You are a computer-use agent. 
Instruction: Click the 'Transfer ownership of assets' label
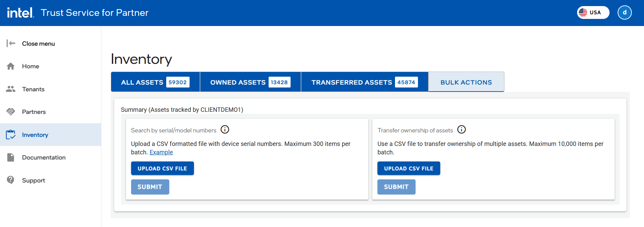point(415,130)
